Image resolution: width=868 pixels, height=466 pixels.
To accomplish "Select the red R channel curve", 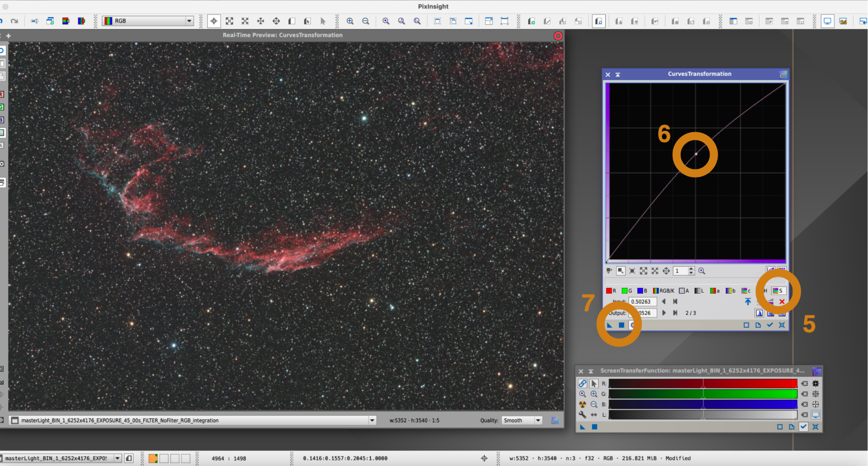I will [611, 290].
